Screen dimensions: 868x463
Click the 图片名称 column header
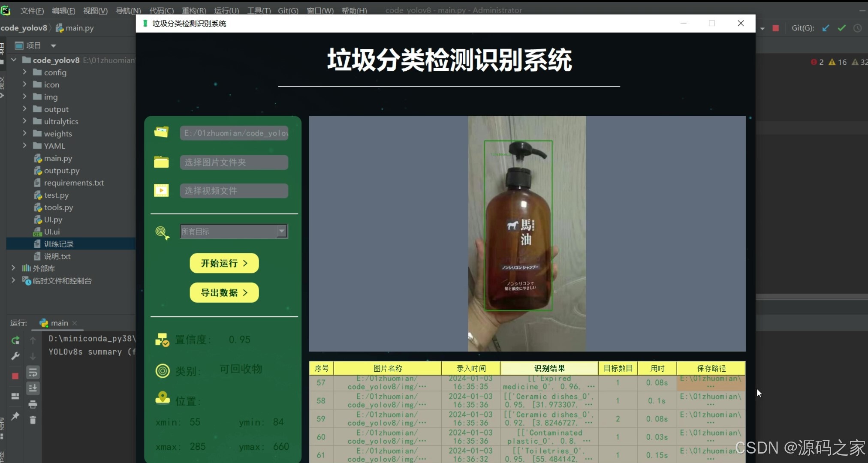click(x=388, y=368)
